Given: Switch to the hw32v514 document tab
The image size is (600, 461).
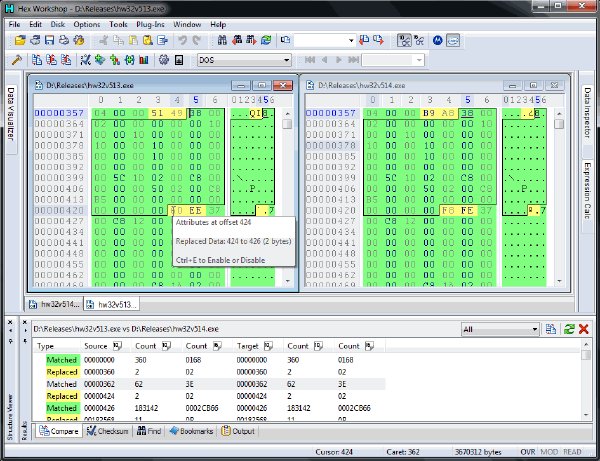Looking at the screenshot, I should (54, 304).
